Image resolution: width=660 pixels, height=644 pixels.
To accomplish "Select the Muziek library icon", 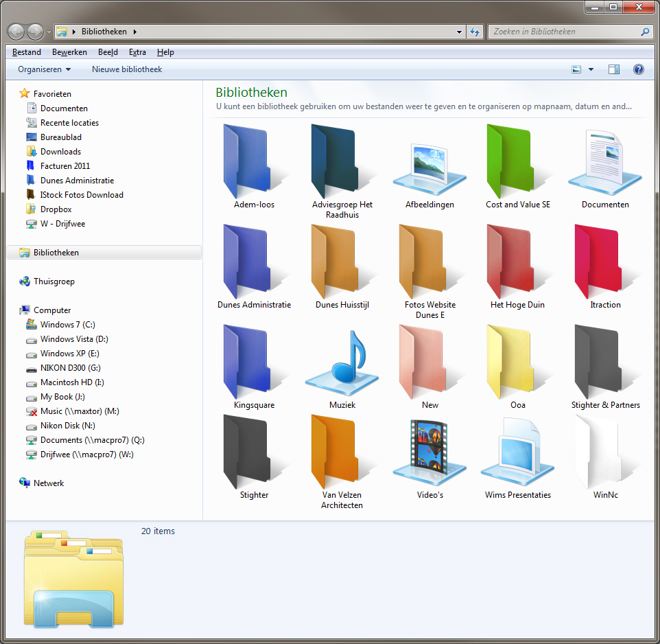I will tap(342, 364).
